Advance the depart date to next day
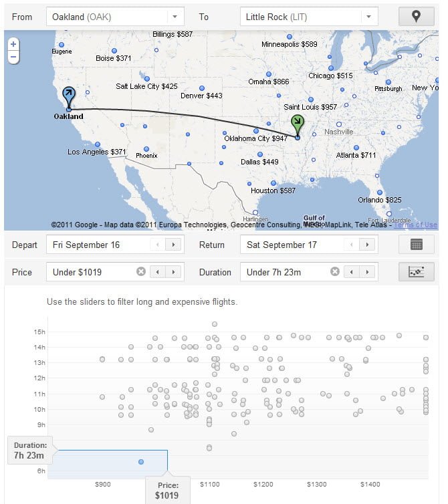448x504 pixels. coord(173,245)
